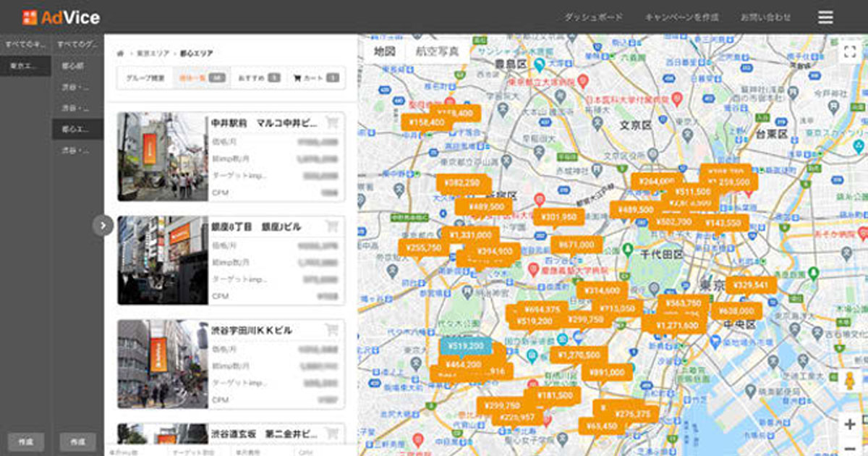Screen dimensions: 868x456
Task: Switch map to 地図 view
Action: point(384,51)
